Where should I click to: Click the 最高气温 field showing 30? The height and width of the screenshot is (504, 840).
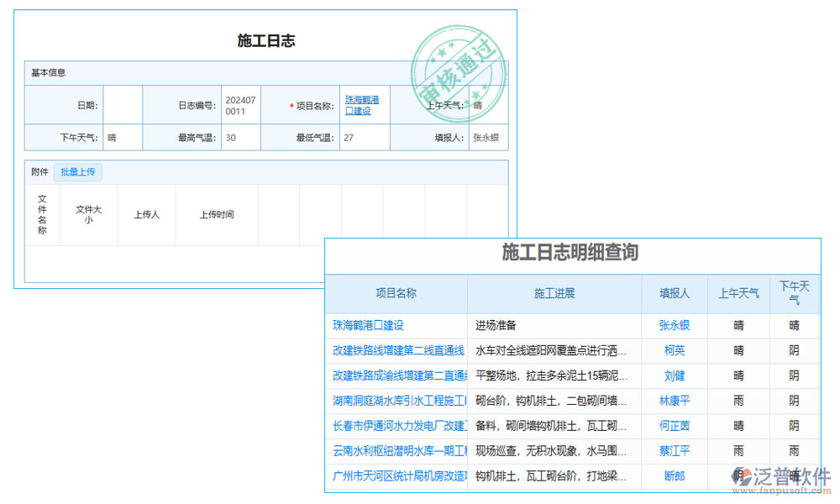click(241, 136)
